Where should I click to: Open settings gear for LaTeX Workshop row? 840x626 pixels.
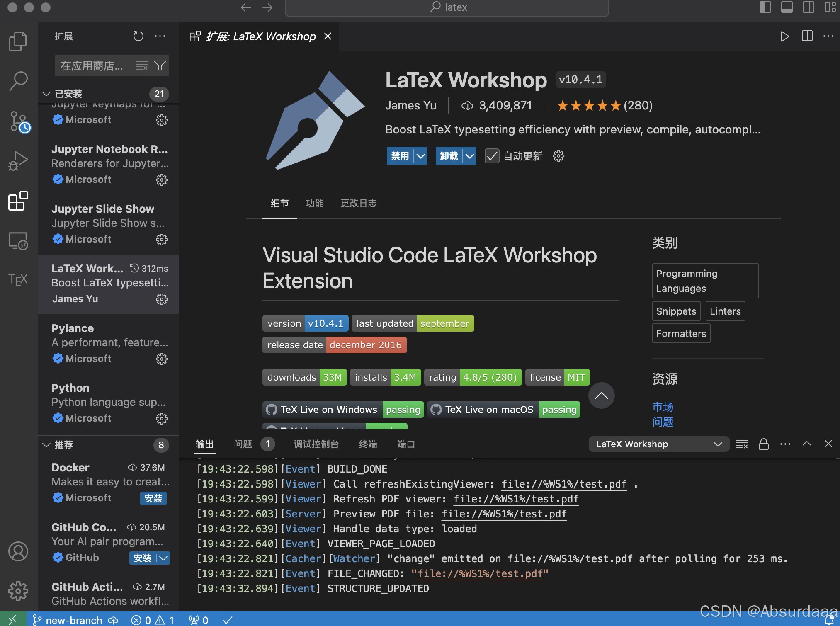click(x=161, y=299)
